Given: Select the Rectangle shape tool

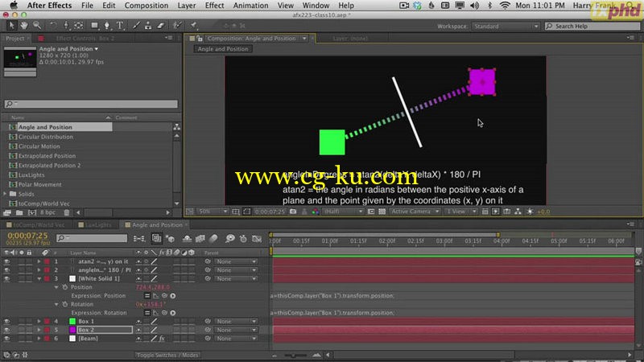Looking at the screenshot, I should tap(94, 26).
